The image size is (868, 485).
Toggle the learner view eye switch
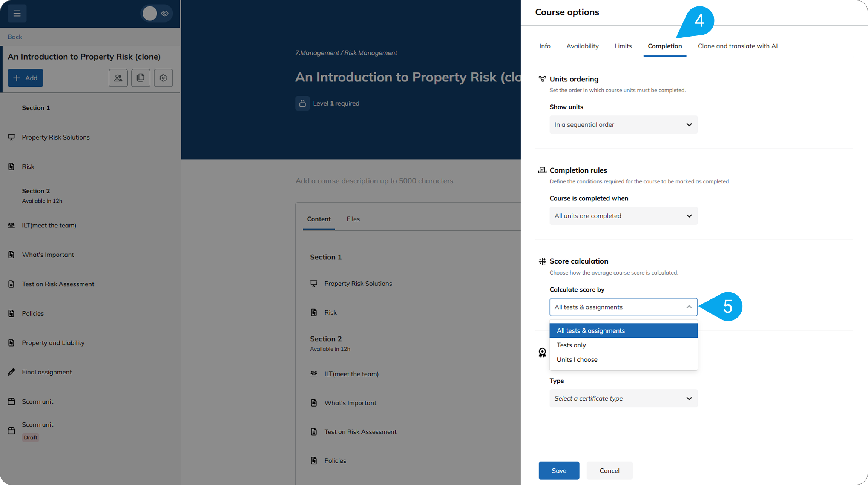pyautogui.click(x=157, y=14)
